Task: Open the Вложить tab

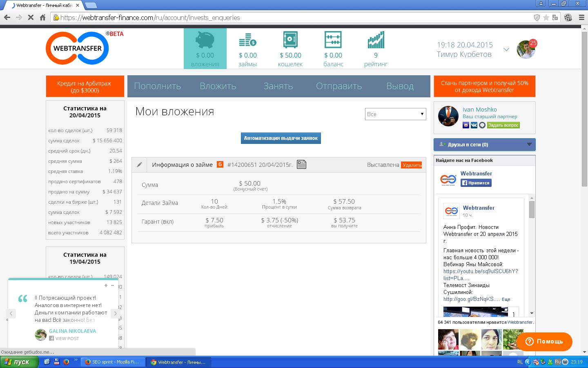Action: point(218,86)
